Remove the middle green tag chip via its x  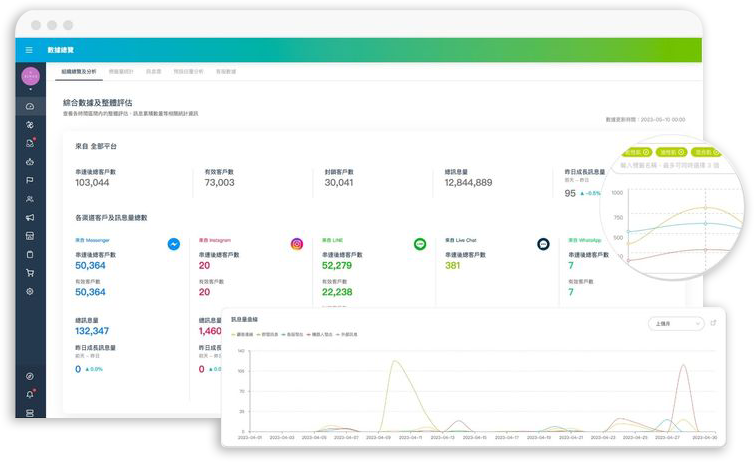point(681,152)
